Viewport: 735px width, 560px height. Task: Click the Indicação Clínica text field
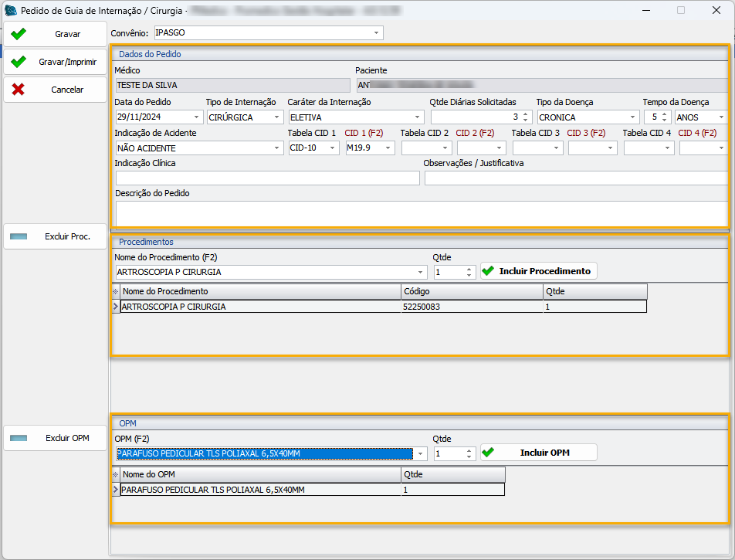267,178
